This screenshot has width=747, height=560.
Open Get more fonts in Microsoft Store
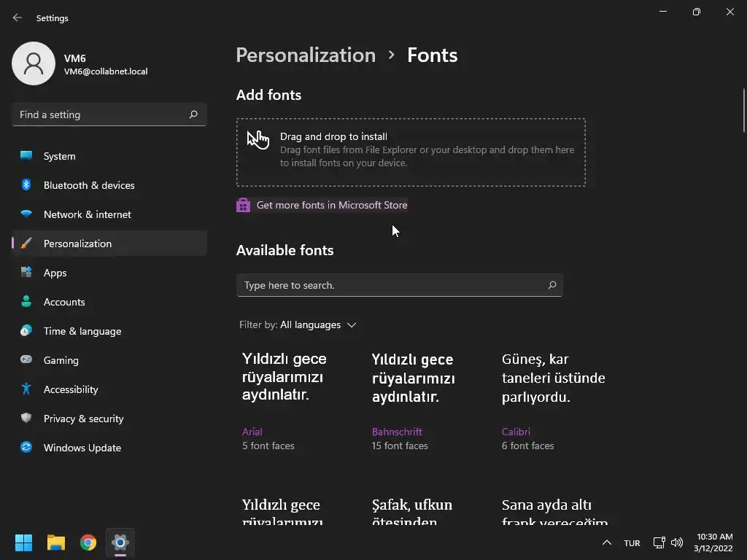(x=332, y=205)
